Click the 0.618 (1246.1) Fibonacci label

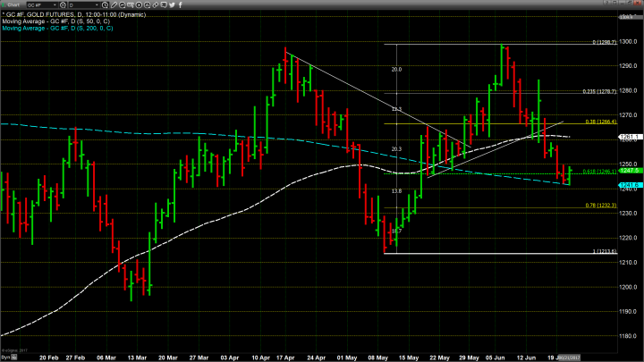599,172
